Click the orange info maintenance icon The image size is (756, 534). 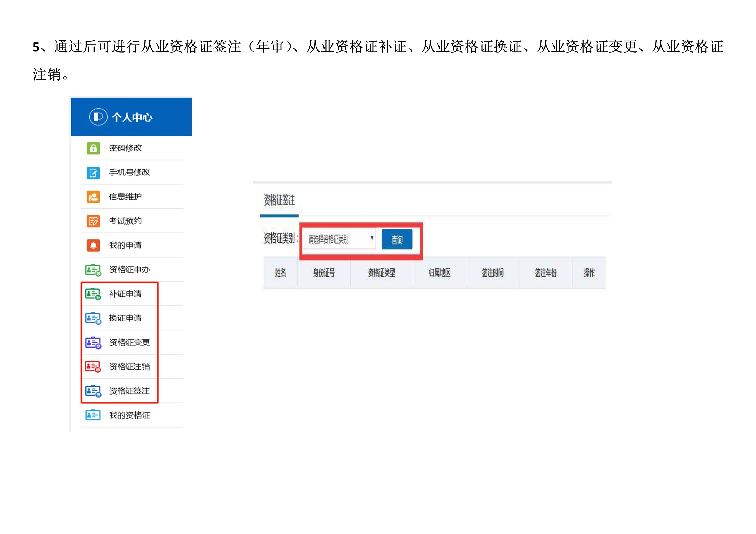click(x=93, y=197)
